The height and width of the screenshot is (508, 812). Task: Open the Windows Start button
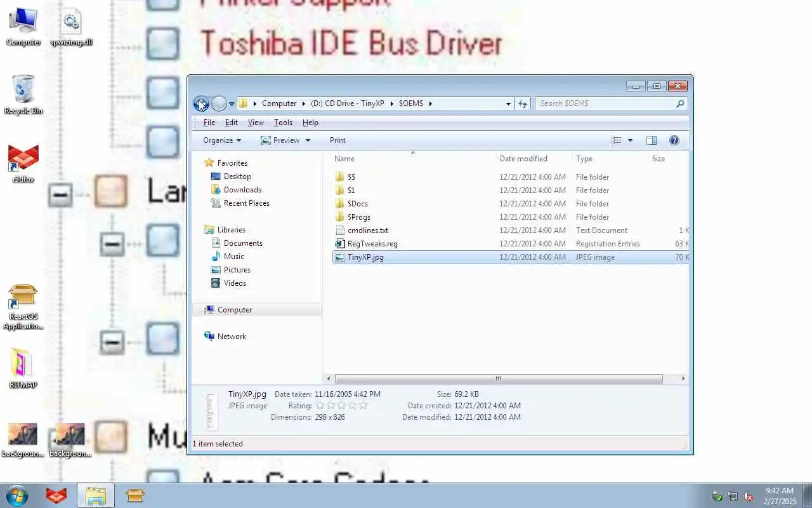pyautogui.click(x=17, y=495)
